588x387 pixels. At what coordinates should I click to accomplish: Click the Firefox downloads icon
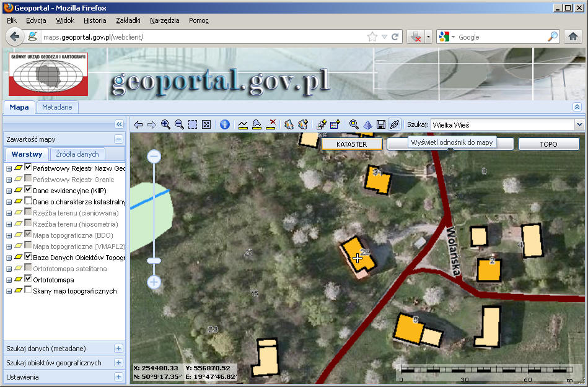point(416,37)
